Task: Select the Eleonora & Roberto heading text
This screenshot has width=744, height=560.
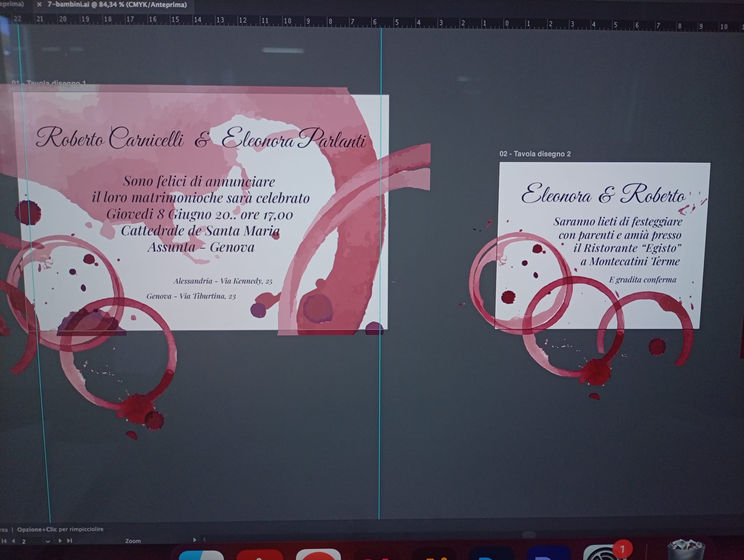Action: click(x=603, y=194)
